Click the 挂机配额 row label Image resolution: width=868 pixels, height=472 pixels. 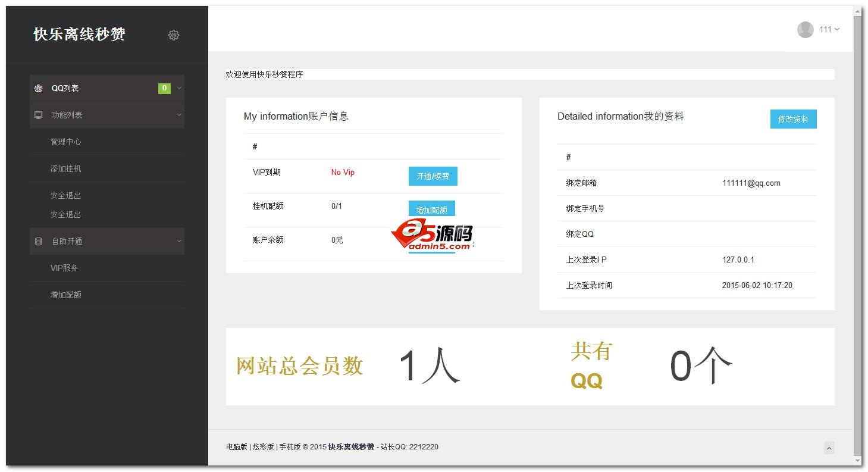tap(268, 206)
